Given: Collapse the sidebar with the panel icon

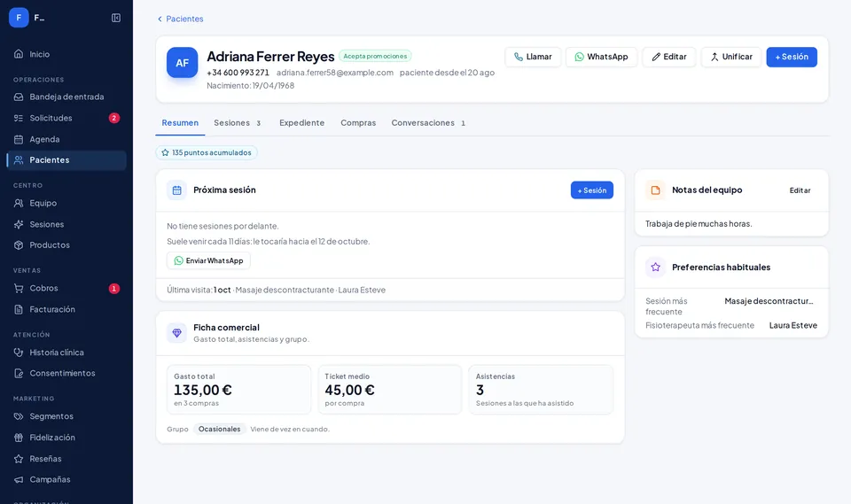Looking at the screenshot, I should 115,18.
